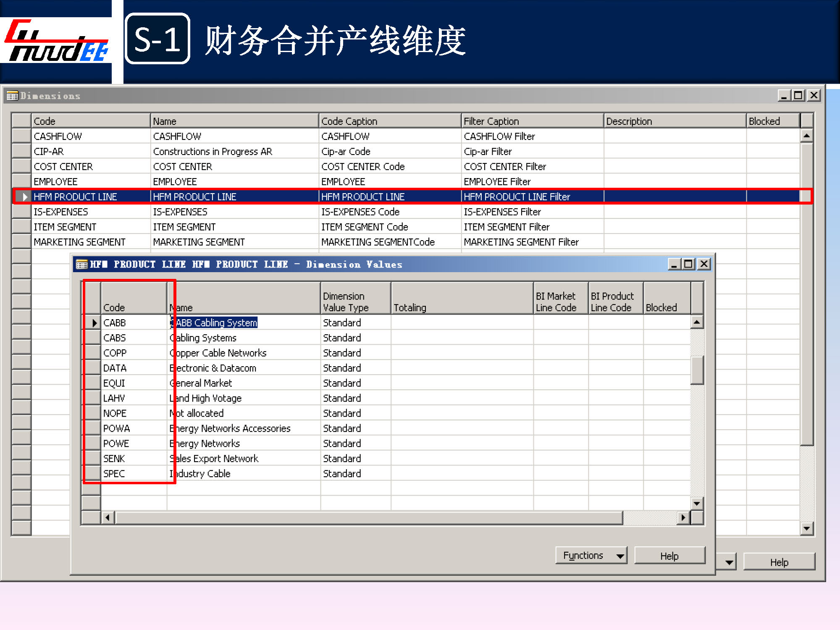Click the Dimension Values vertical scrollbar thumb
Viewport: 840px width, 630px height.
click(x=697, y=370)
